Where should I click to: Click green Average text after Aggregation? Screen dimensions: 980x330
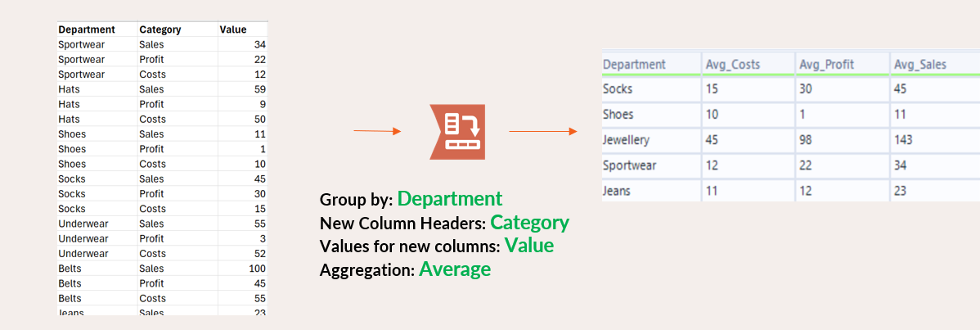(x=455, y=269)
